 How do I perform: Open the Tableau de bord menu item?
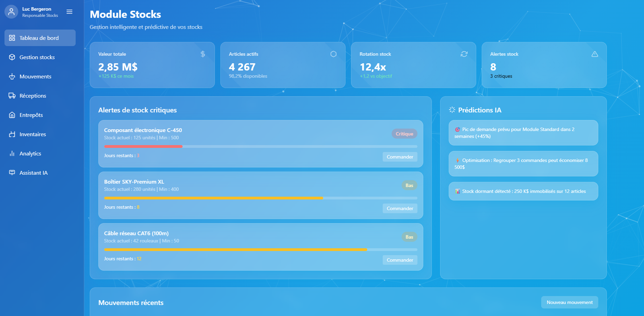[40, 38]
